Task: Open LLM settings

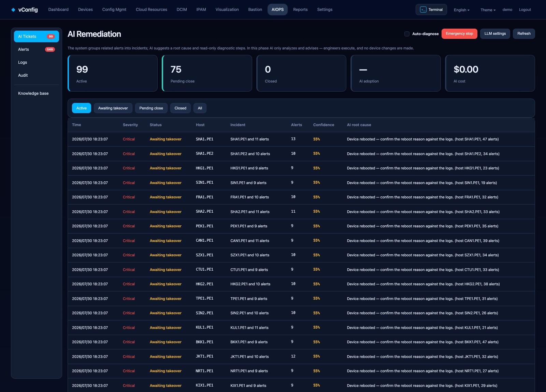Action: [x=495, y=34]
